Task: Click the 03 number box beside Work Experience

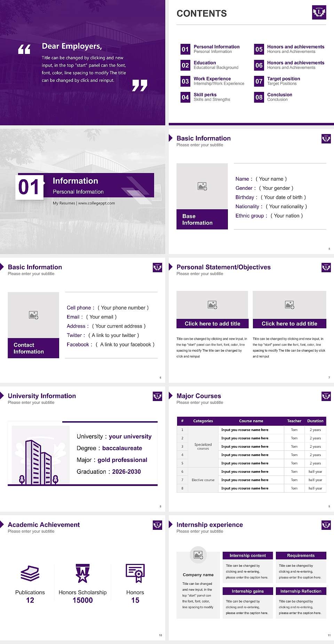Action: click(185, 81)
